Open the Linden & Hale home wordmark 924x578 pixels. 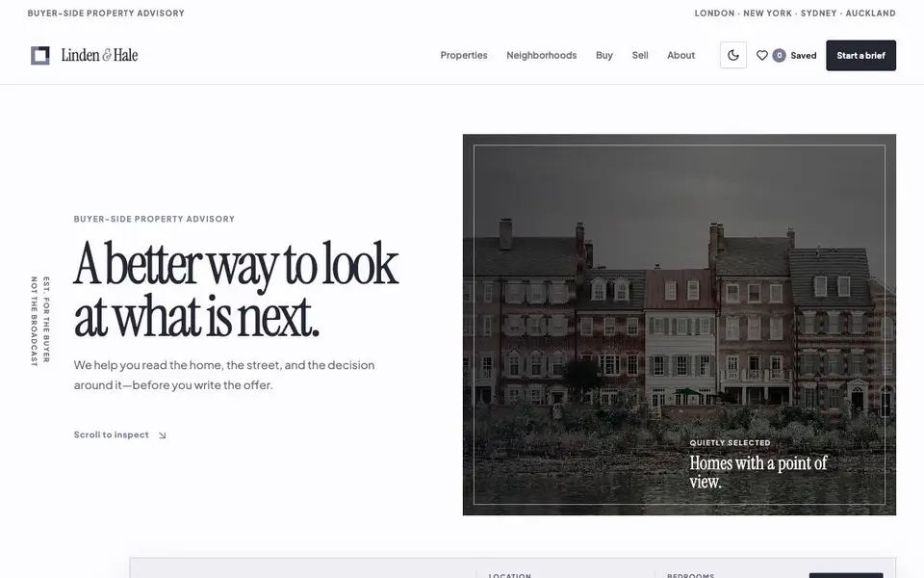pos(99,56)
